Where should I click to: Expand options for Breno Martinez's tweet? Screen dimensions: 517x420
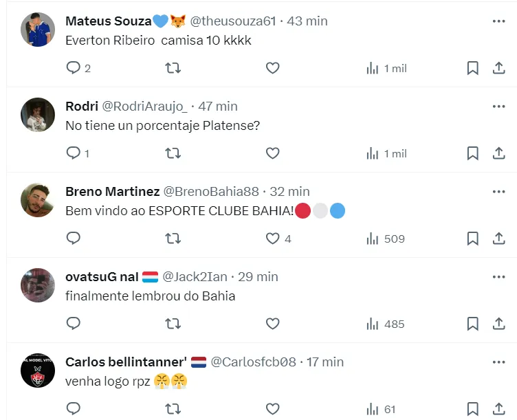pyautogui.click(x=499, y=192)
